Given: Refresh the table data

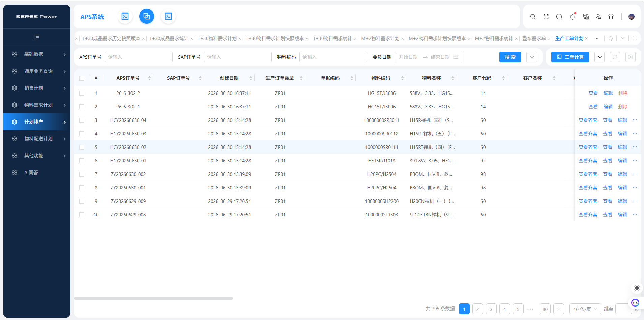Looking at the screenshot, I should click(615, 57).
